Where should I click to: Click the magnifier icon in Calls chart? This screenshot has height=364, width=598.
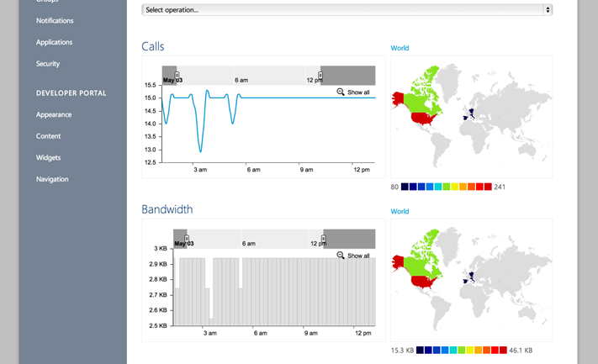[x=341, y=92]
